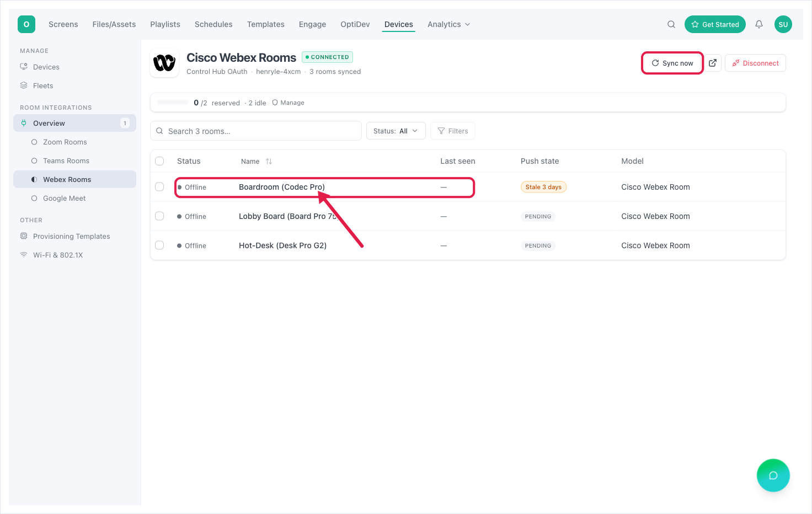
Task: Open the Boardroom (Codec Pro) room name
Action: (x=282, y=187)
